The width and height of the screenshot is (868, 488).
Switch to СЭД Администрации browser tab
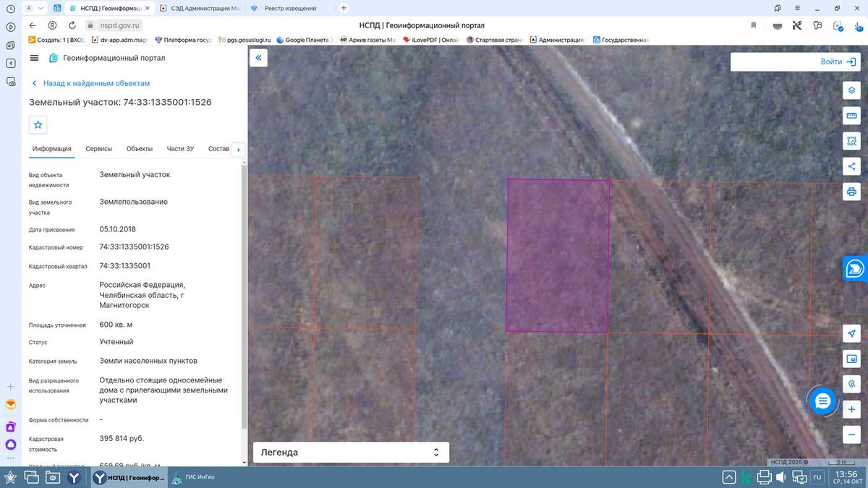(200, 8)
